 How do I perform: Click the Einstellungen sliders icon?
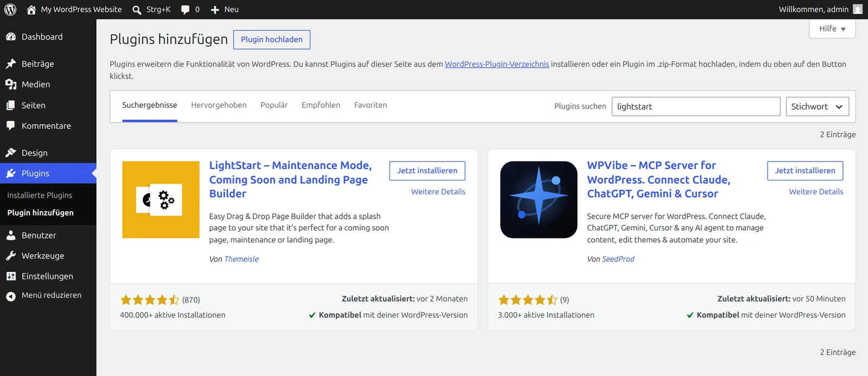[11, 276]
